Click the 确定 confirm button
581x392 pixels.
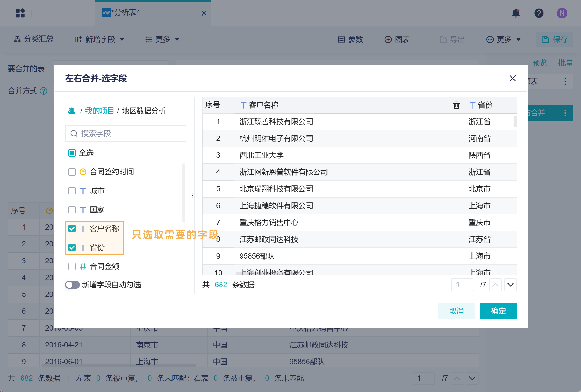pos(498,311)
